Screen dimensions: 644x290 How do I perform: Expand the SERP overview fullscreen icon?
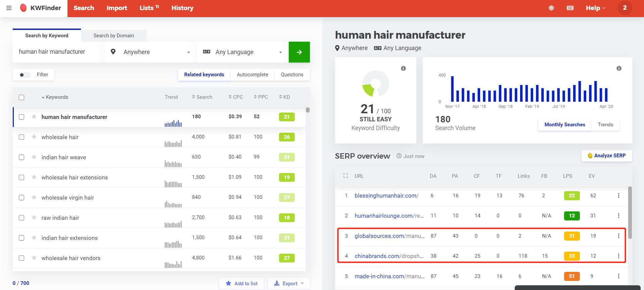(346, 176)
